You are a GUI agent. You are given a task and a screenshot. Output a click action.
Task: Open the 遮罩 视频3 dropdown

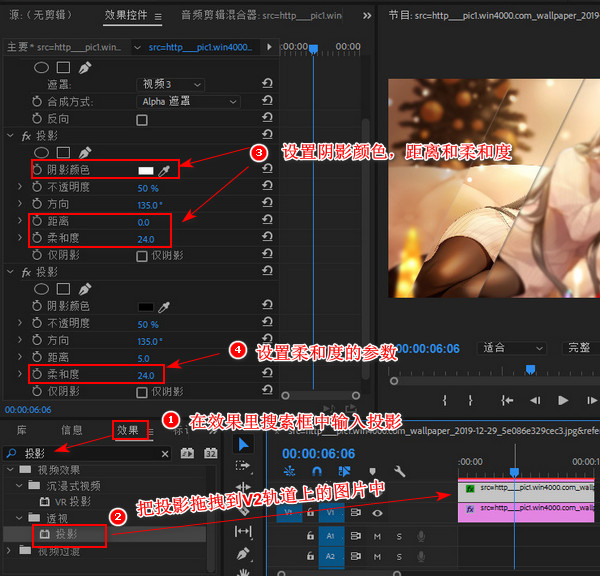point(171,84)
